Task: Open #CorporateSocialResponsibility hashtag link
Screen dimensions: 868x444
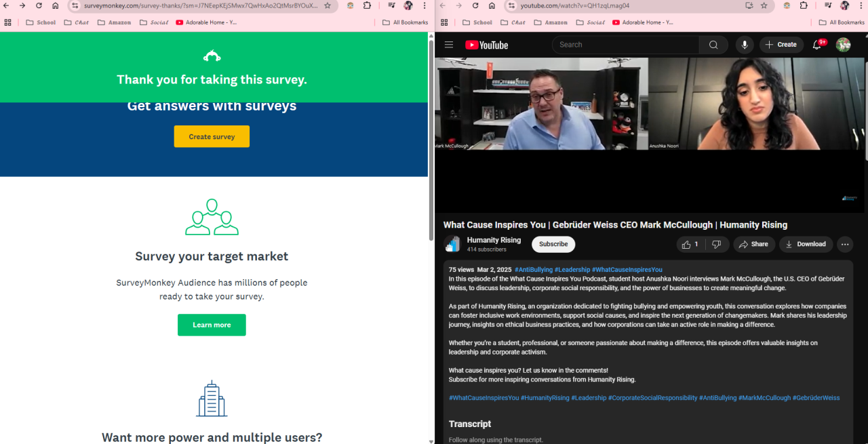Action: coord(652,398)
